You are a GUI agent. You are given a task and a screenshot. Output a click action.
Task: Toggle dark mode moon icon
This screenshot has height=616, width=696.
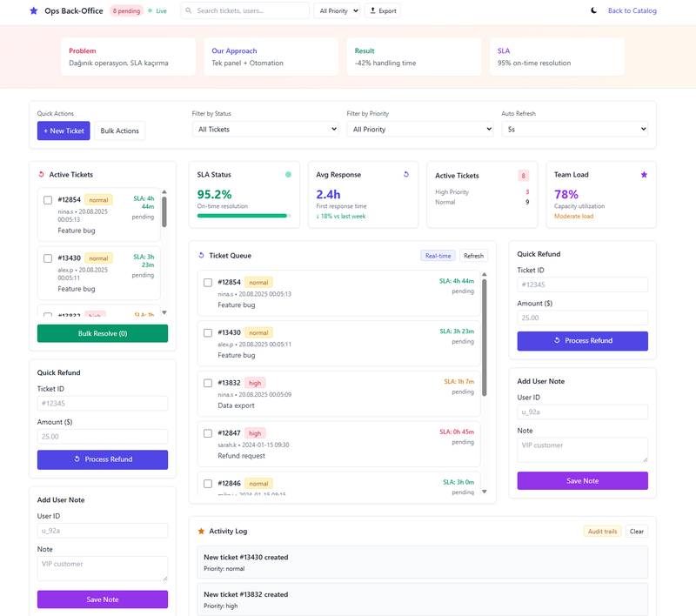594,10
